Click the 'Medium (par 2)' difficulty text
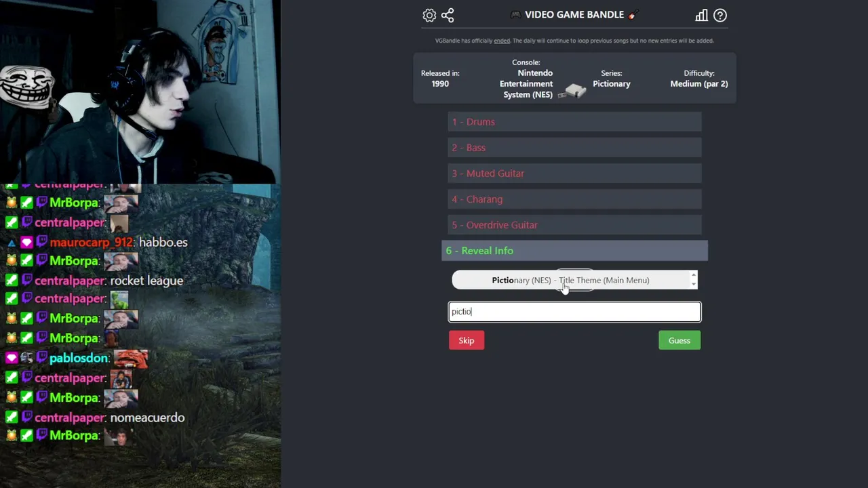Screen dimensions: 868x488 (699, 84)
